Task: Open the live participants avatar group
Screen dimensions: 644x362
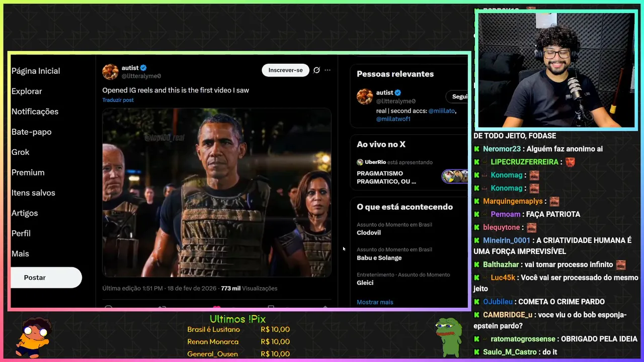Action: point(455,176)
